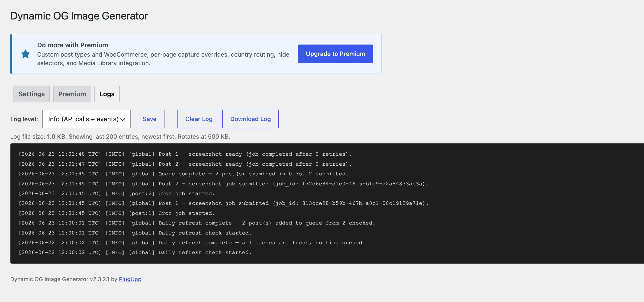Click the 2026-06-22 'Daily refresh check started' line
Image resolution: width=644 pixels, height=302 pixels.
(135, 253)
